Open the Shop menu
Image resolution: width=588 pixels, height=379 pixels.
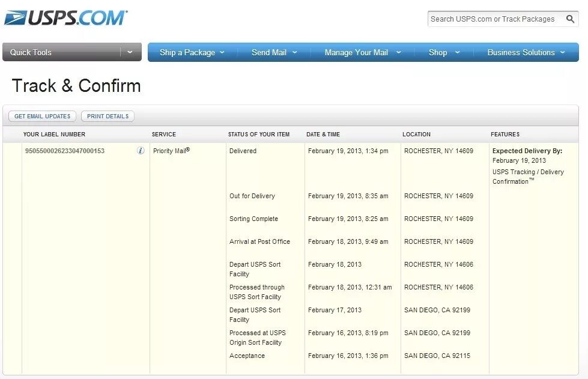pos(438,52)
